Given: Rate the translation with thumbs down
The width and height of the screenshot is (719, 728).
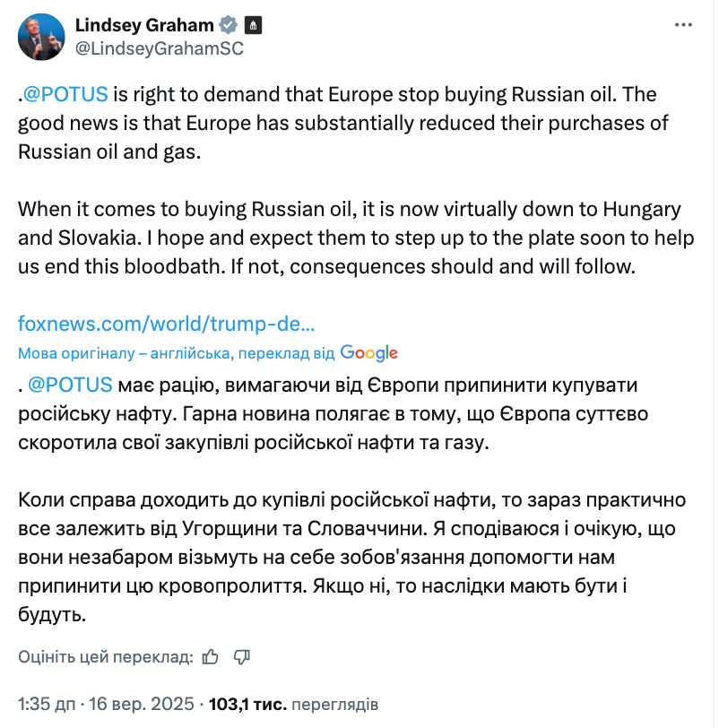Looking at the screenshot, I should pos(240,657).
